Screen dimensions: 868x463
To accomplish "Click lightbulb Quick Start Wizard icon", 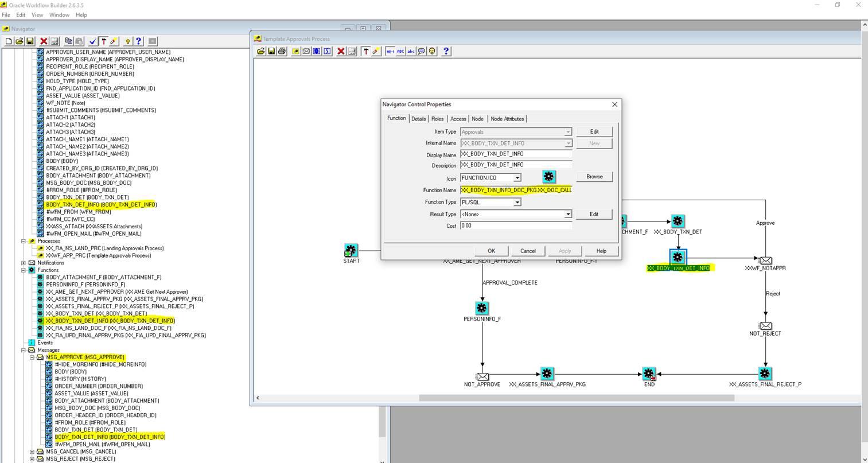I will point(127,41).
